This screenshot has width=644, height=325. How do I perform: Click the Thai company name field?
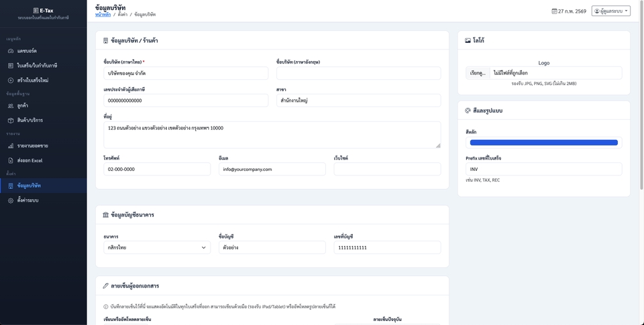coord(185,73)
